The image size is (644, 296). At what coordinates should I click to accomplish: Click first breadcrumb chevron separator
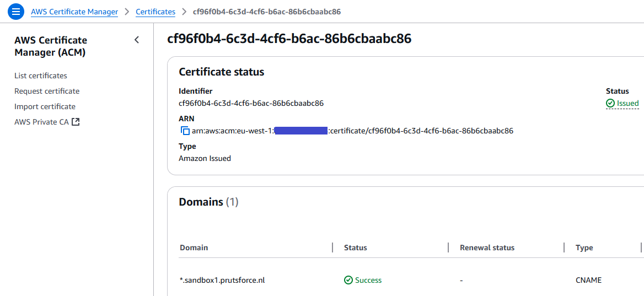[127, 12]
